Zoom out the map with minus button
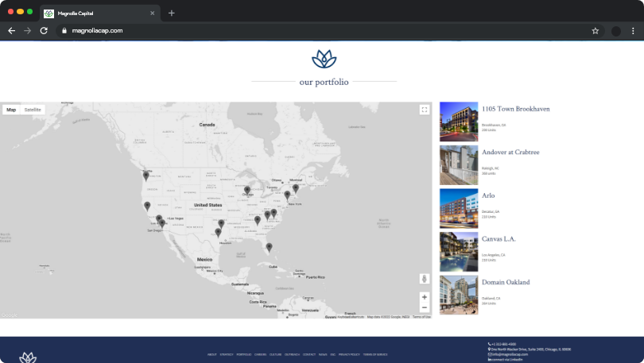This screenshot has height=363, width=644. click(425, 307)
